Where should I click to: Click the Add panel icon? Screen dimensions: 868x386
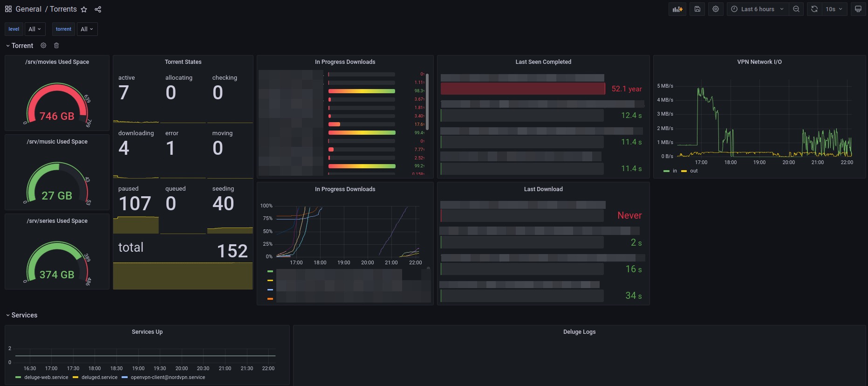click(x=677, y=9)
